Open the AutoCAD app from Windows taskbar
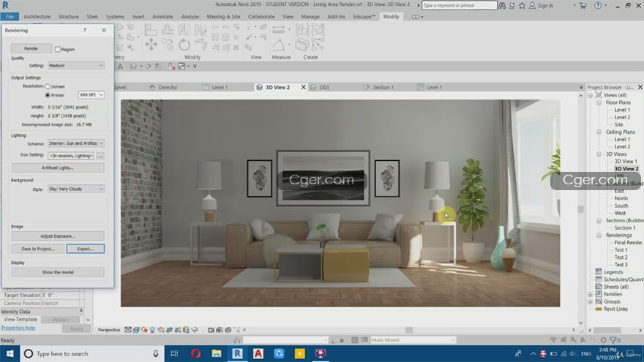 click(258, 353)
